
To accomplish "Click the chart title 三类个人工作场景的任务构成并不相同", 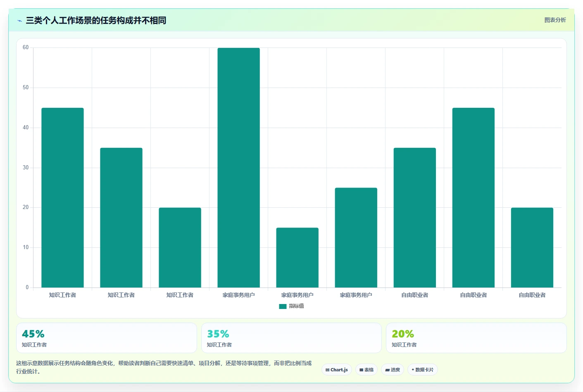I will click(96, 20).
